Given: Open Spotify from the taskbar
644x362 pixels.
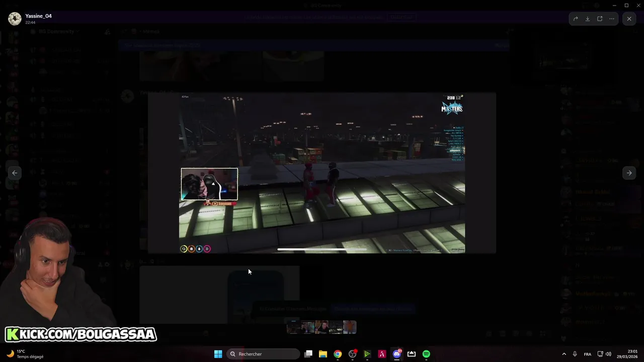Looking at the screenshot, I should [426, 354].
